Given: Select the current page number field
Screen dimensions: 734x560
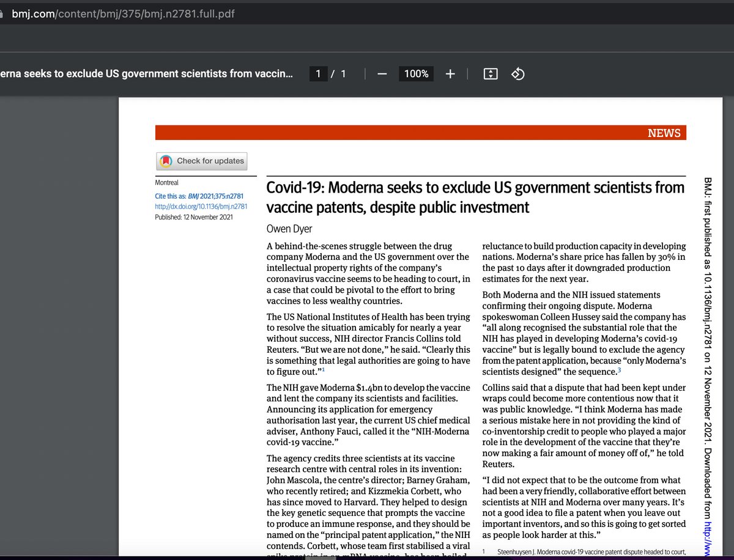Looking at the screenshot, I should [317, 74].
